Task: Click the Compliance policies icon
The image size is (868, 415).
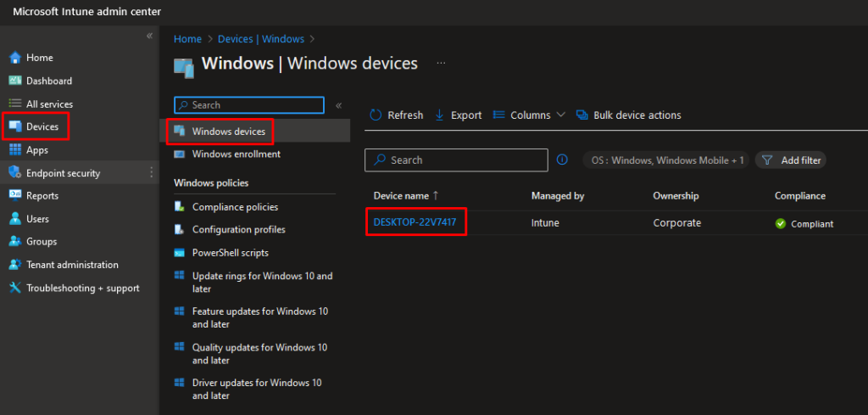Action: pyautogui.click(x=179, y=207)
